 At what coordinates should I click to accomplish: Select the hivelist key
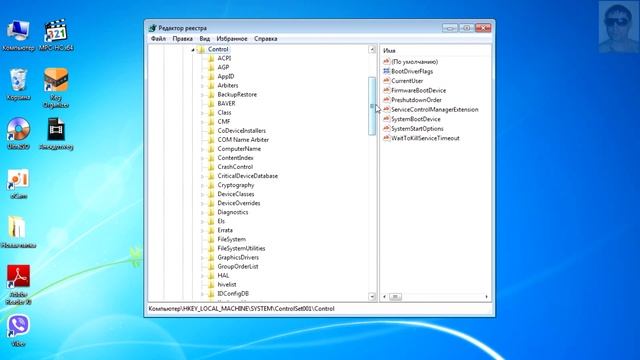[x=227, y=284]
